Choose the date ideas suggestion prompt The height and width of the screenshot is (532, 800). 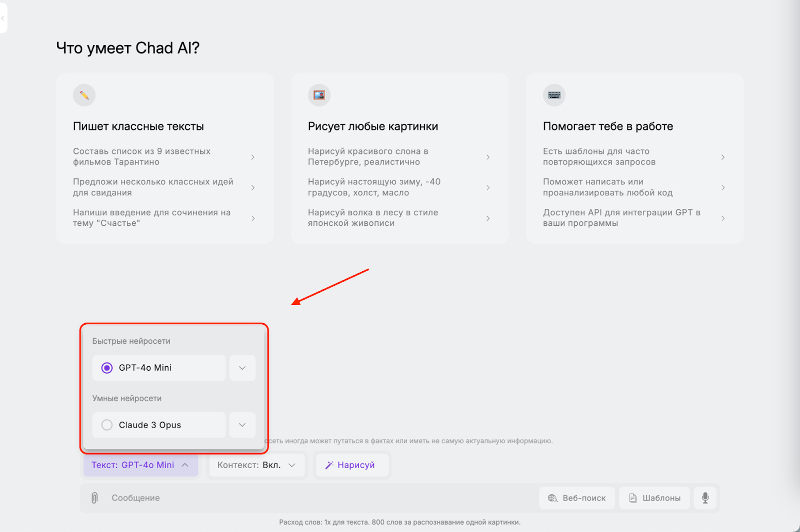[153, 187]
